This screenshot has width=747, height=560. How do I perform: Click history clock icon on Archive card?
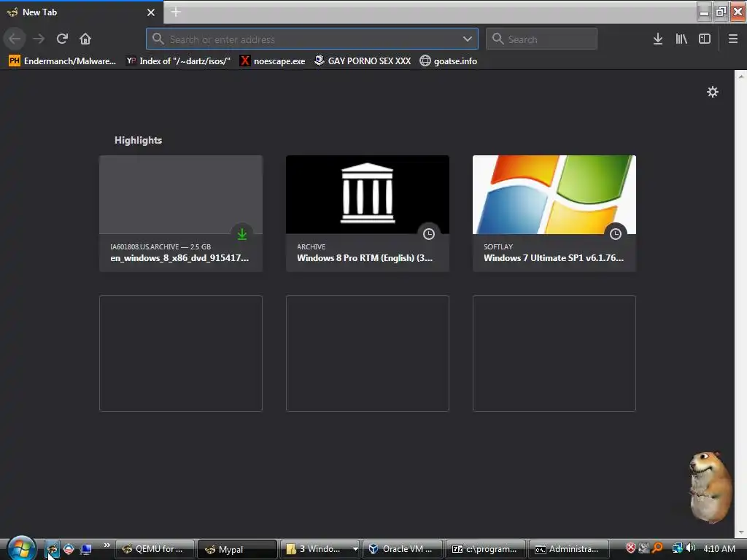coord(429,234)
